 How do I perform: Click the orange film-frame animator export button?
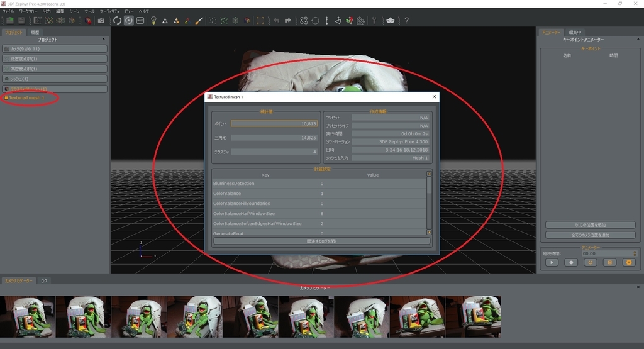click(609, 262)
